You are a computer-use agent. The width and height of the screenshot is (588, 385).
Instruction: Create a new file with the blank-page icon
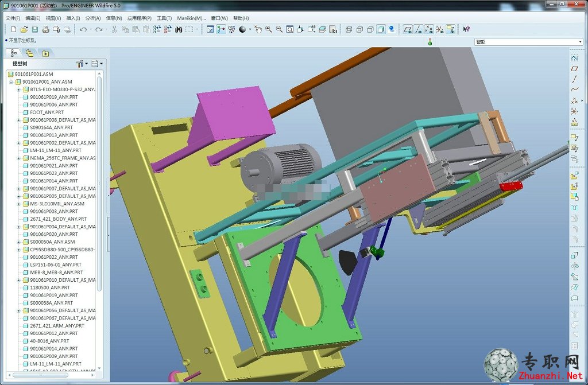(14, 29)
